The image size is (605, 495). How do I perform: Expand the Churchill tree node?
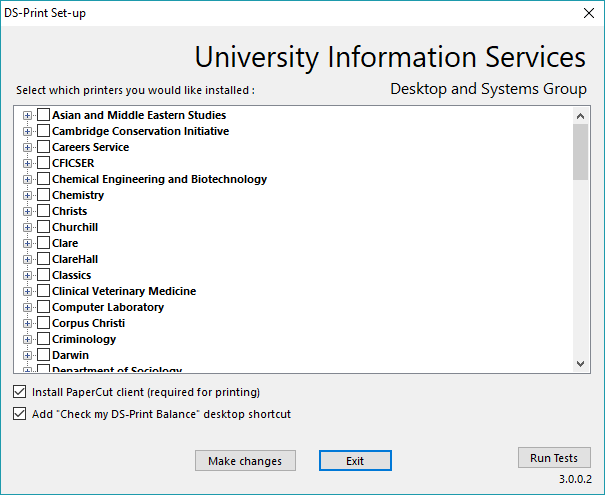pos(27,228)
